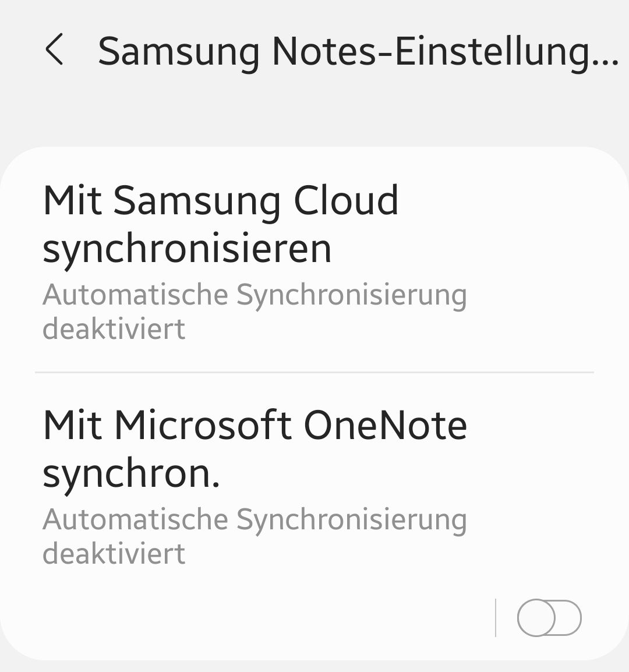
Task: Click the vertical separator beside OneNote switch
Action: (496, 618)
